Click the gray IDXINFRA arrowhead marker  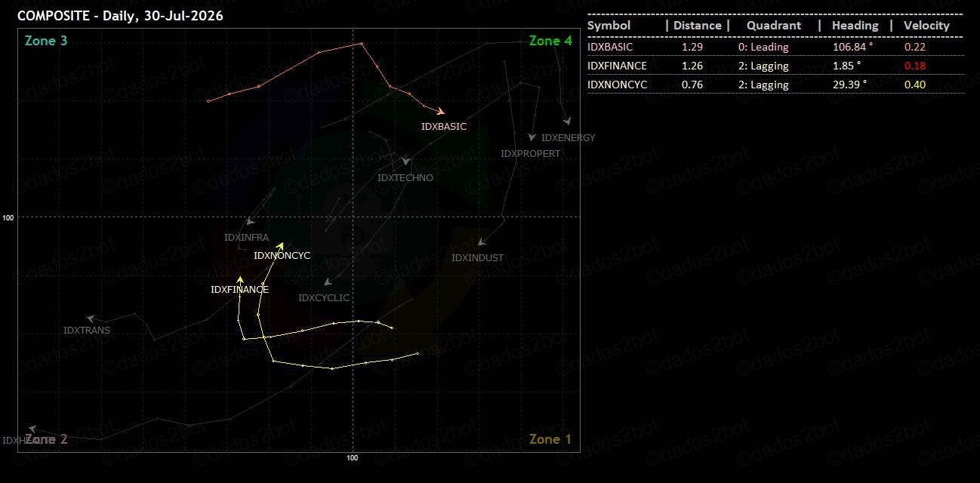click(250, 222)
